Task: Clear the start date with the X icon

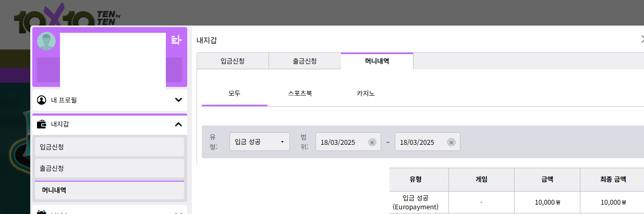Action: (x=372, y=142)
